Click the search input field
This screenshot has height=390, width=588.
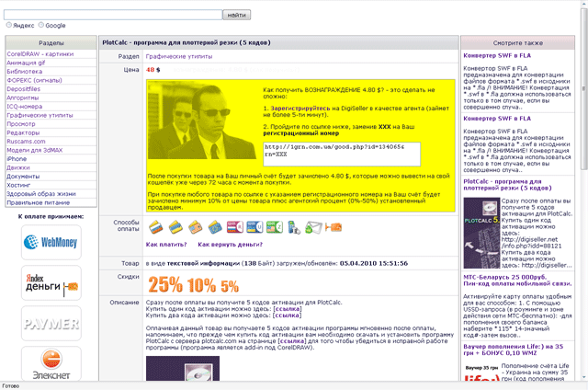(x=113, y=15)
